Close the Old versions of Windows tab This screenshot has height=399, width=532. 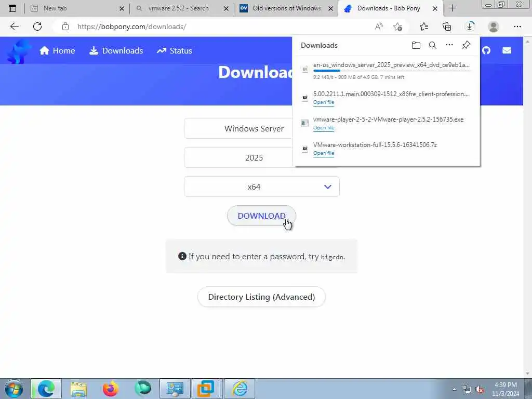point(331,8)
